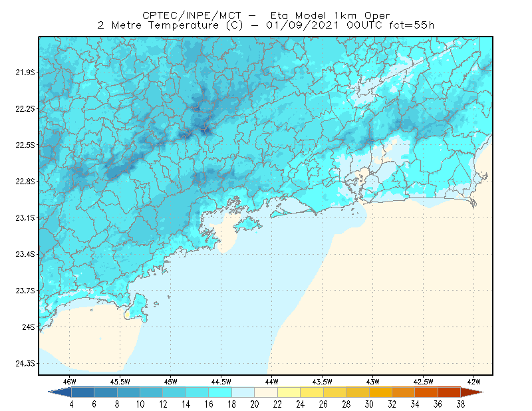Click the '21.9S' latitude label
532x411 pixels.
tap(25, 72)
